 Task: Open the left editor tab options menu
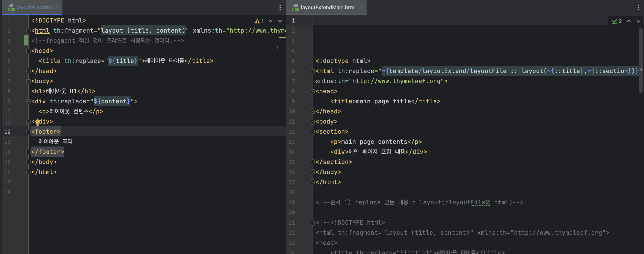280,8
